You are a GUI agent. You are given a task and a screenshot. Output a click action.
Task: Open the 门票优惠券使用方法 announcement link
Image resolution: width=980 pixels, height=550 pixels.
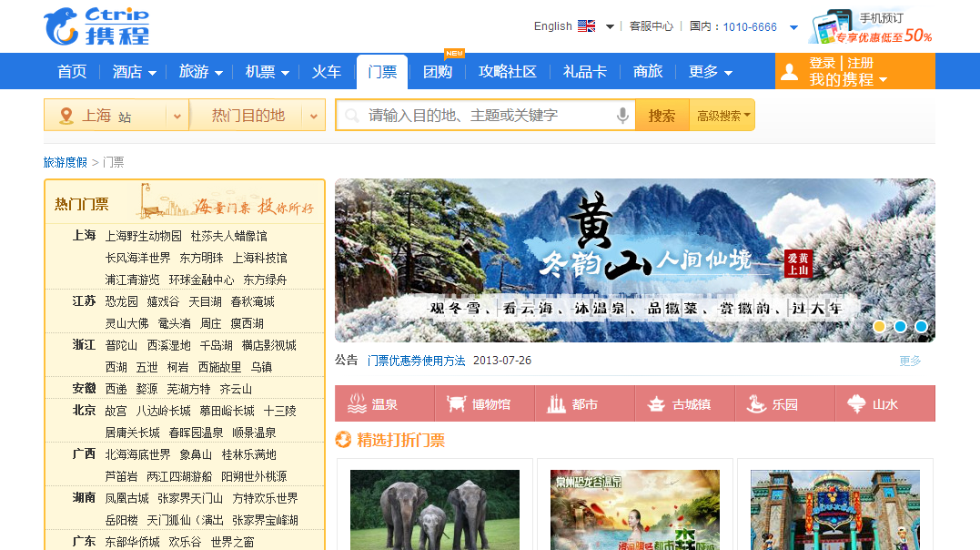click(416, 361)
